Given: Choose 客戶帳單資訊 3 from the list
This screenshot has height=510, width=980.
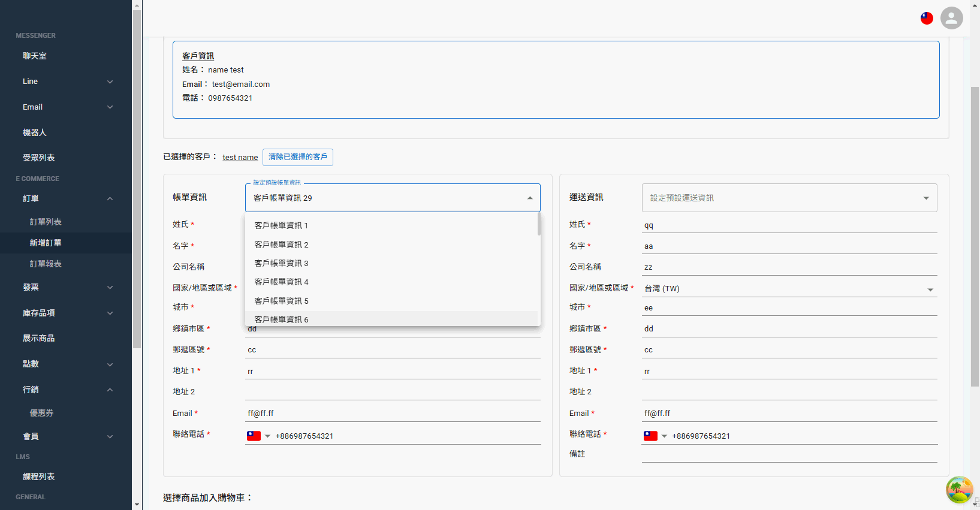Looking at the screenshot, I should coord(391,263).
